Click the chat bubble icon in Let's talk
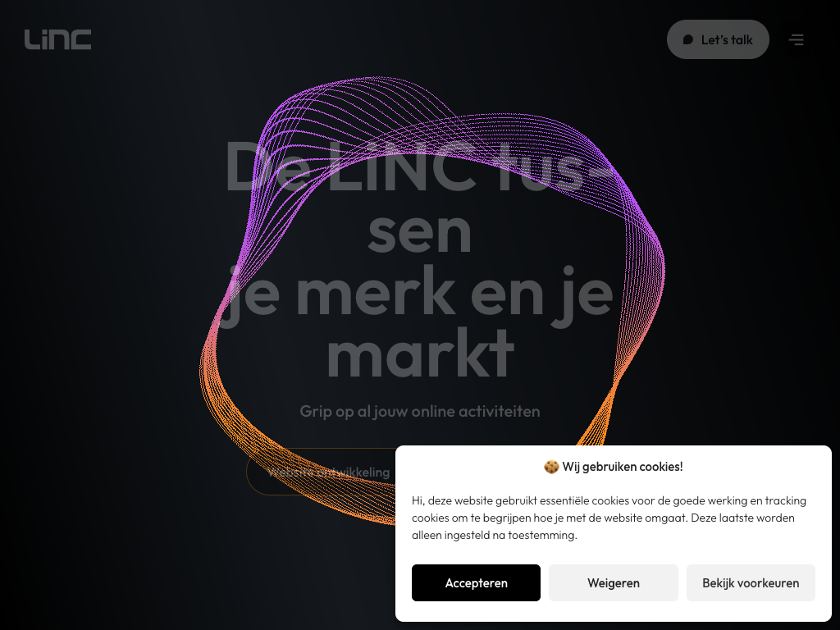840x630 pixels. click(x=688, y=39)
